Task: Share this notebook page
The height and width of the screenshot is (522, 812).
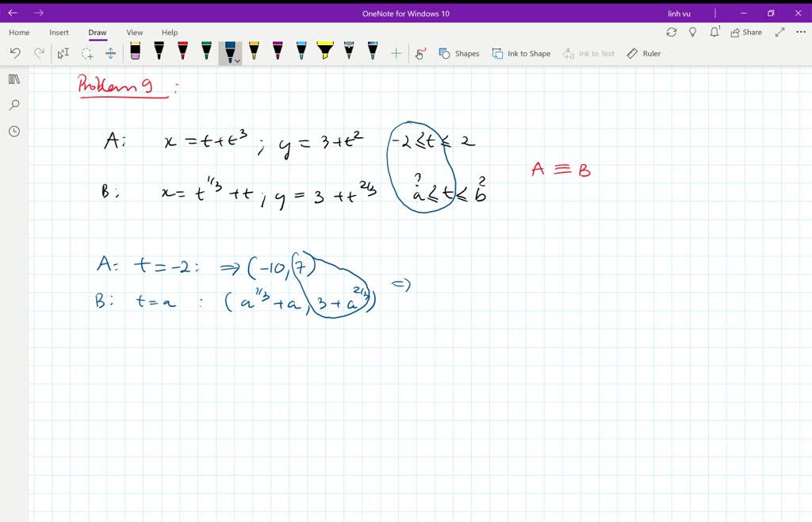Action: click(x=746, y=32)
